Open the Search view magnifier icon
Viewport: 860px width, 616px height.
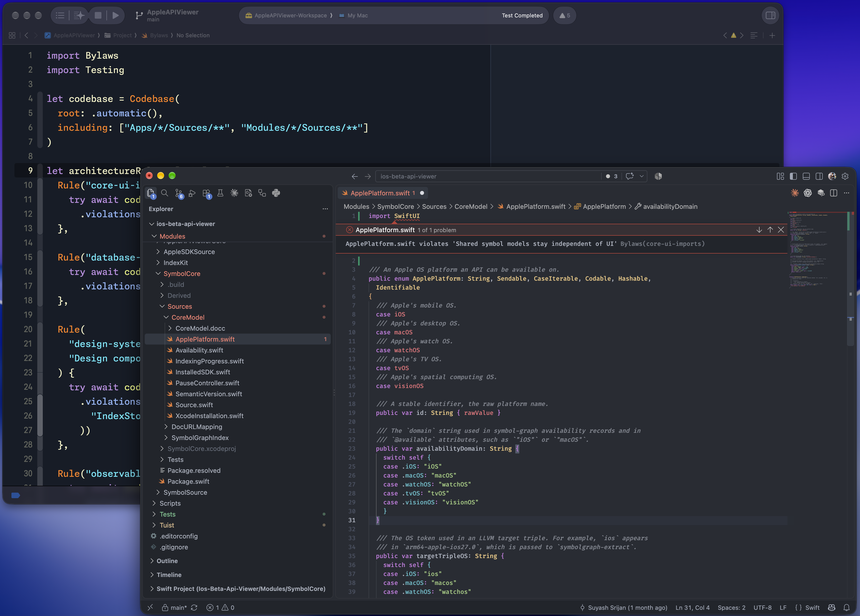pos(165,193)
